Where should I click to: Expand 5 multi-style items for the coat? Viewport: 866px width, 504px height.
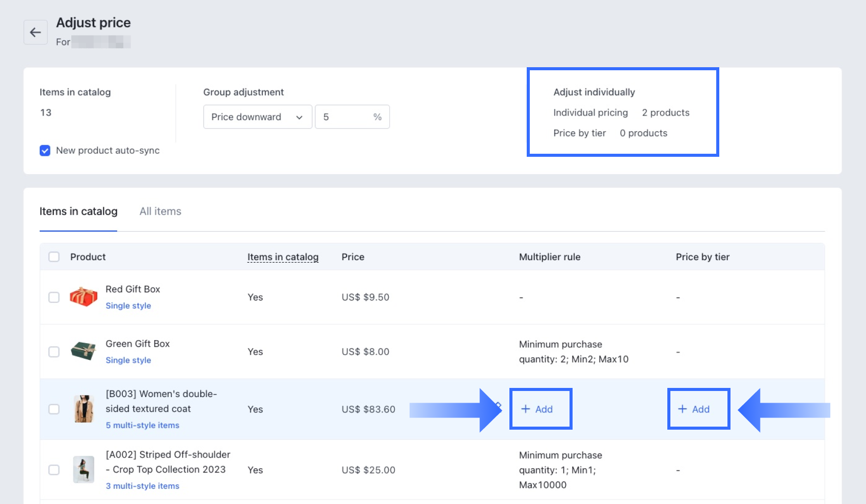[143, 425]
